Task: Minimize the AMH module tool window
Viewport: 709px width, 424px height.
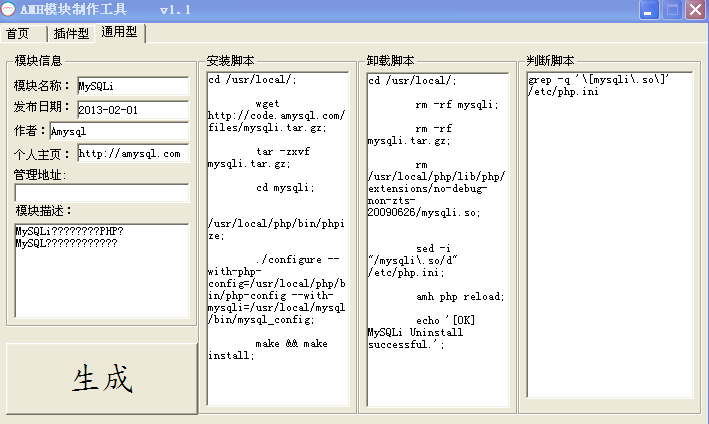Action: click(650, 10)
